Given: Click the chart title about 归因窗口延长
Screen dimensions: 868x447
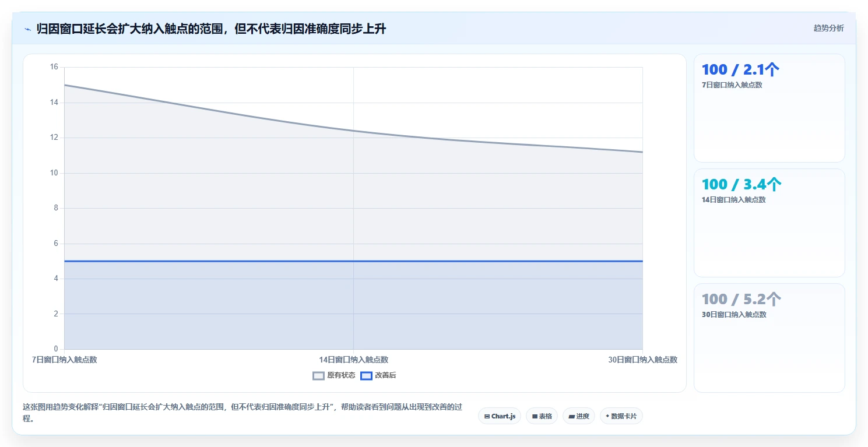Looking at the screenshot, I should [x=211, y=29].
